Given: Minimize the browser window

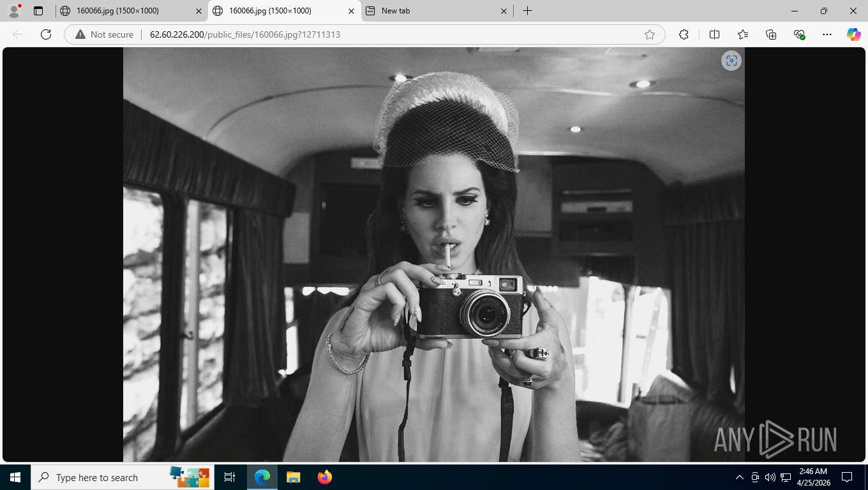Looking at the screenshot, I should pyautogui.click(x=795, y=11).
